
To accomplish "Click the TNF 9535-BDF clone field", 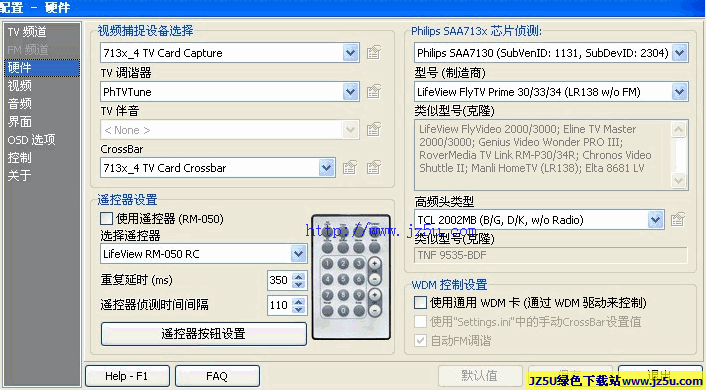I will [551, 255].
